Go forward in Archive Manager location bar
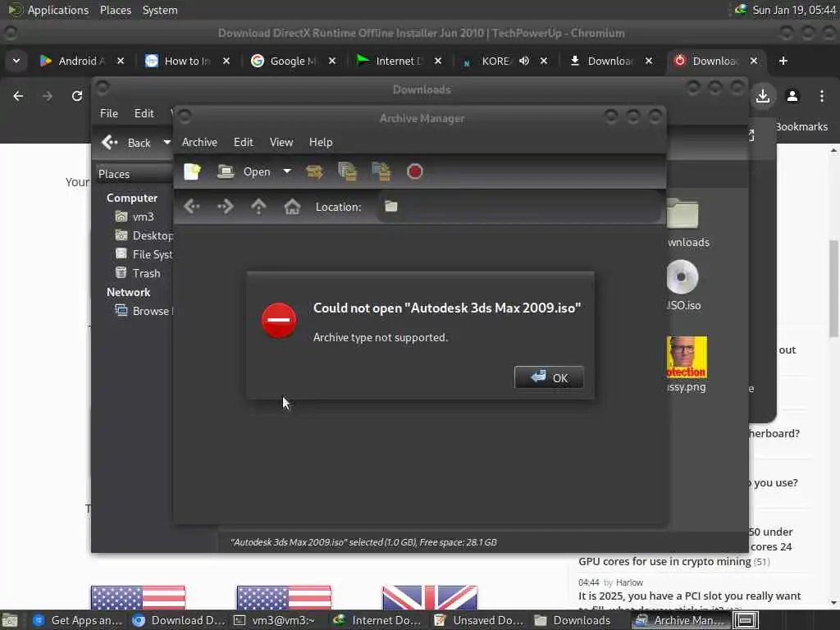 225,206
